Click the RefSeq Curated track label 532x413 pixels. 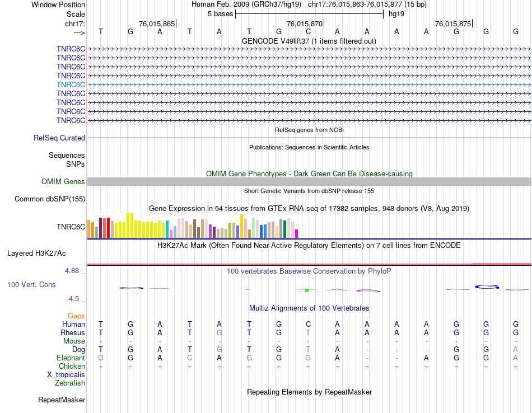coord(59,138)
